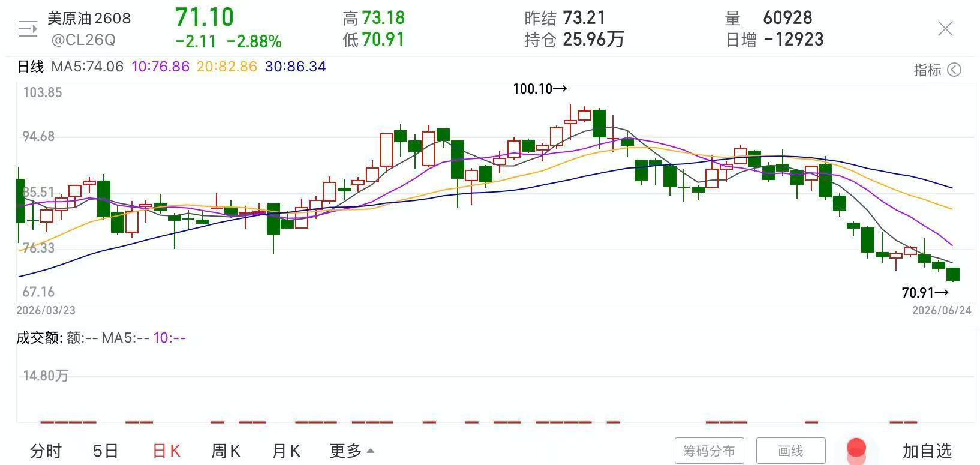This screenshot has width=980, height=465.
Task: Click the daily increase -12923
Action: [793, 40]
